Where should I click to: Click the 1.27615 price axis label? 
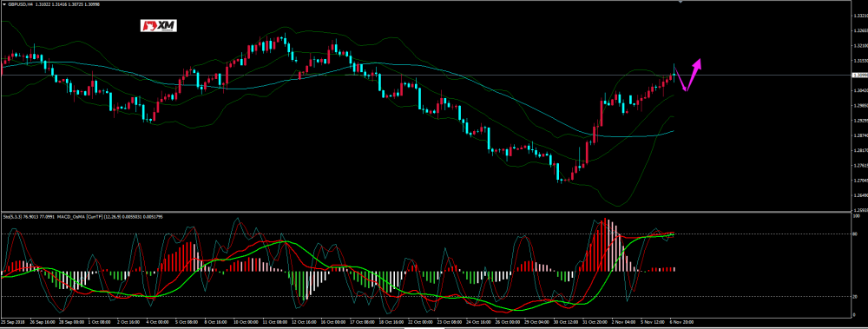pyautogui.click(x=860, y=165)
